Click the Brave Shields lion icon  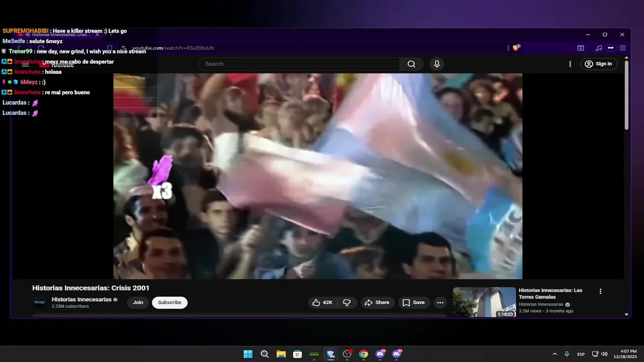[x=516, y=48]
